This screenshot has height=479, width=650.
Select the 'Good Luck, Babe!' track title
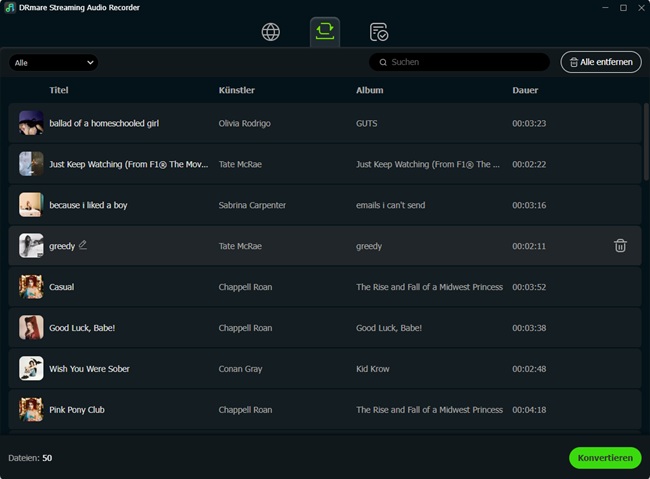[82, 328]
